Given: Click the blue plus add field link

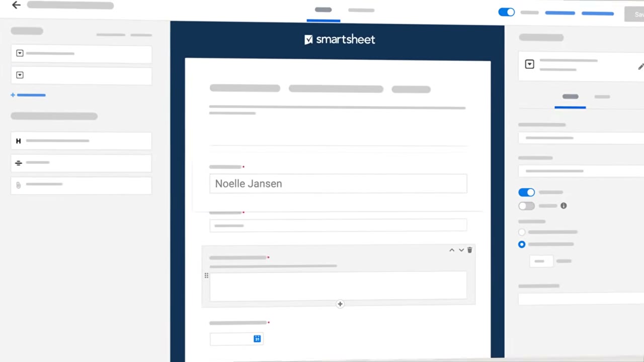Looking at the screenshot, I should (28, 95).
